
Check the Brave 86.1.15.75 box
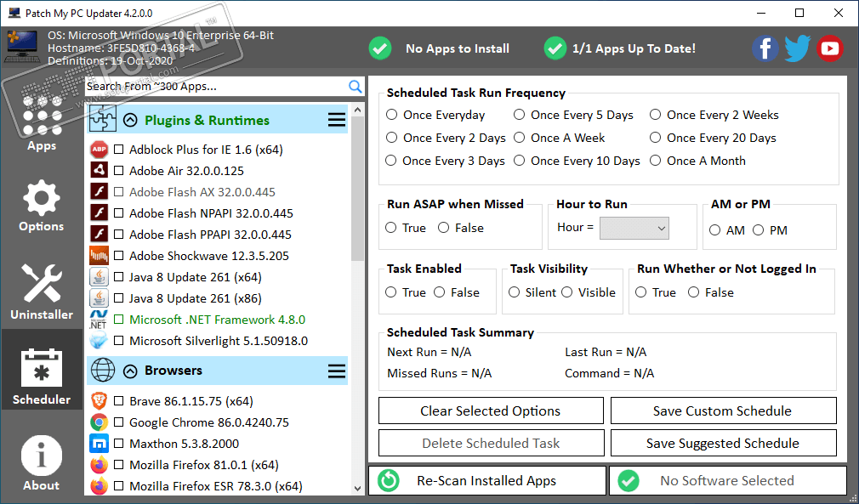click(x=118, y=401)
